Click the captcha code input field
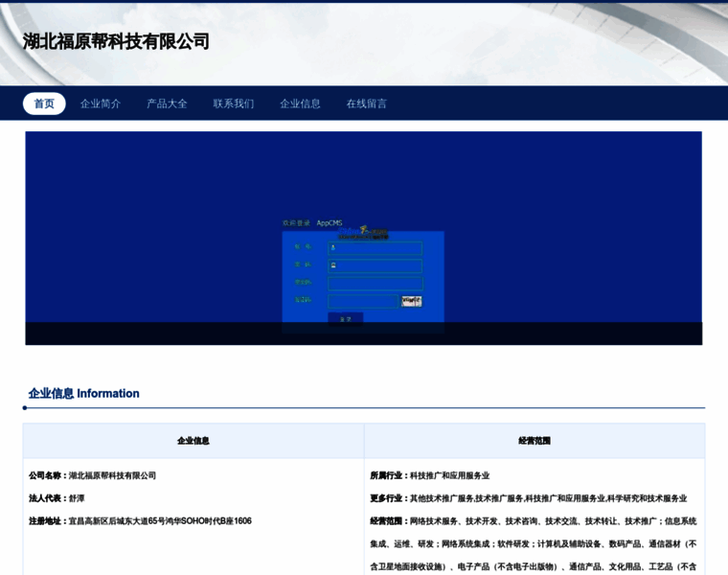Viewport: 728px width, 575px height. click(x=362, y=301)
